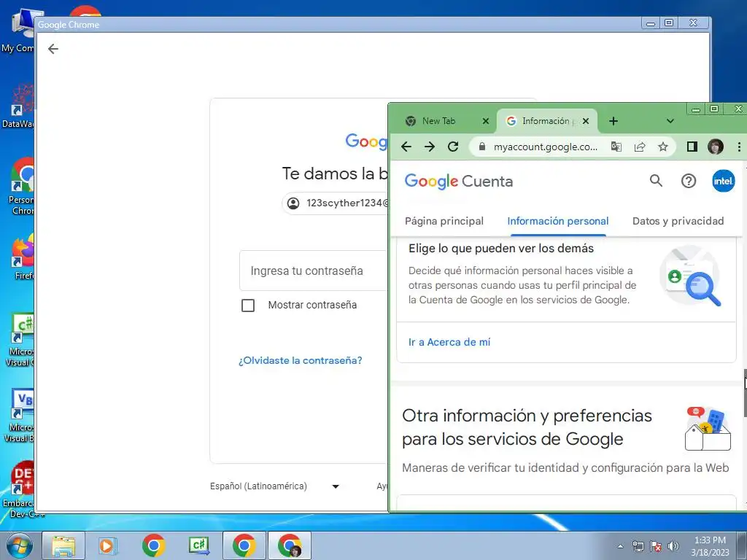The height and width of the screenshot is (560, 747).
Task: Select the Información personal tab
Action: pos(558,221)
